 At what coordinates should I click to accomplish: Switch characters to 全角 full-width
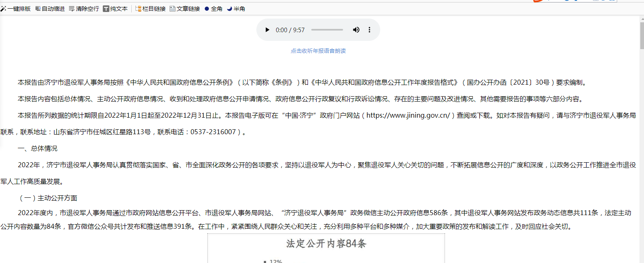pos(213,9)
